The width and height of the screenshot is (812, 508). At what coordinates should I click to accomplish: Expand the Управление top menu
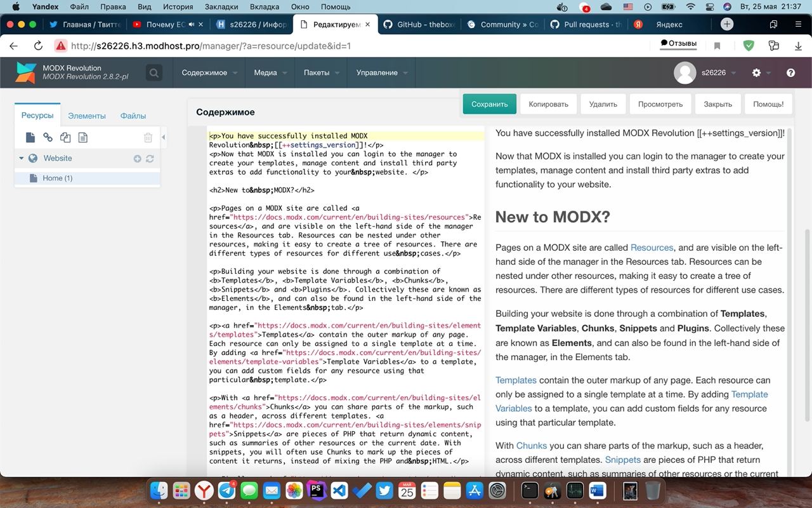[381, 73]
